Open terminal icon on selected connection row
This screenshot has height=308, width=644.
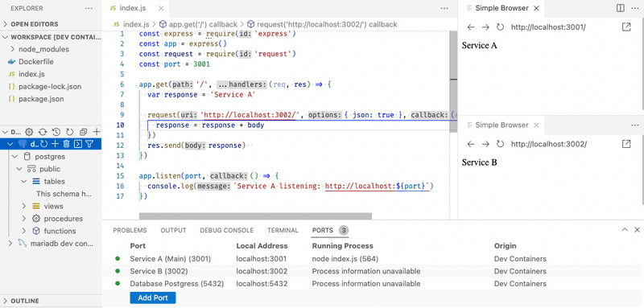pyautogui.click(x=77, y=144)
